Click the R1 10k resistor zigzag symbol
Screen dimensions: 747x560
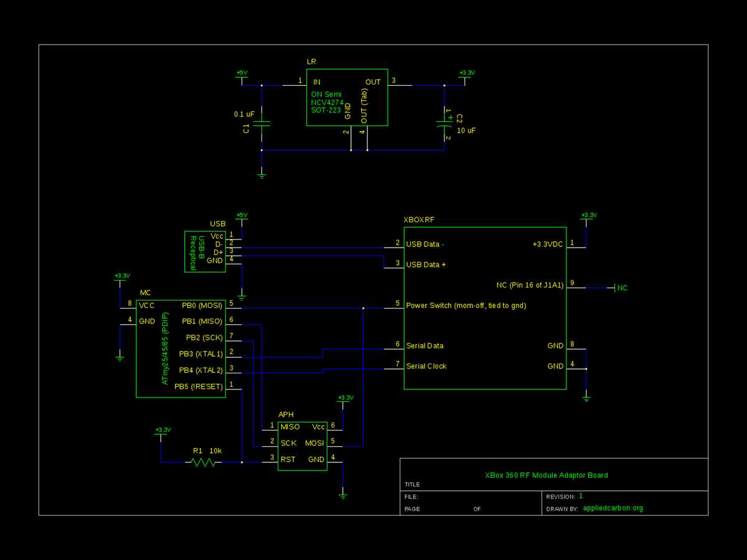pos(203,462)
